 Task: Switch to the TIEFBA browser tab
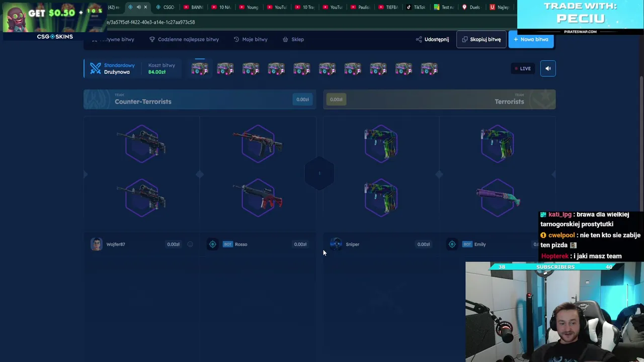pos(387,7)
